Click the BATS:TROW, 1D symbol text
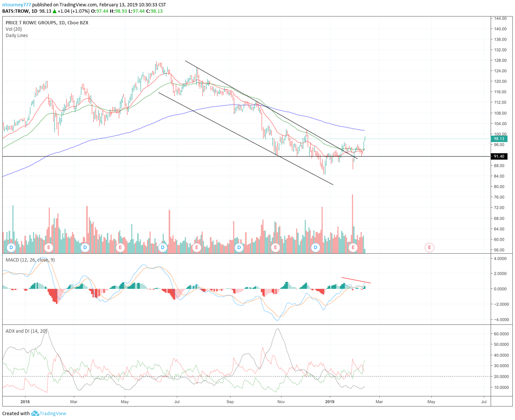 [20, 11]
